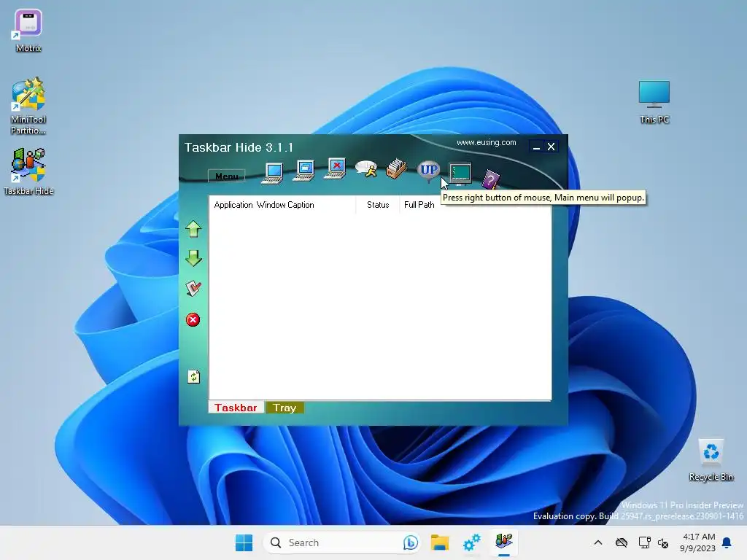Viewport: 747px width, 560px height.
Task: Select the Taskbar Hide desktop shortcut
Action: 28,171
